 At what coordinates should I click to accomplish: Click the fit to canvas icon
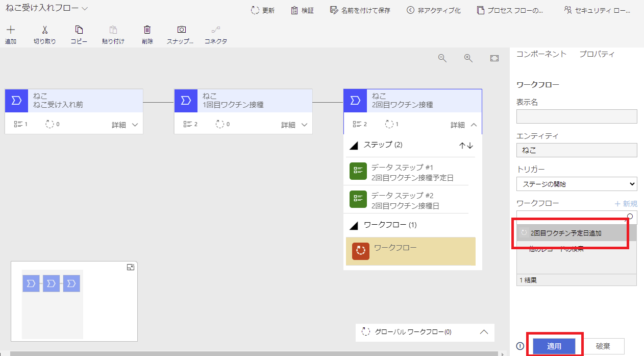[x=494, y=58]
